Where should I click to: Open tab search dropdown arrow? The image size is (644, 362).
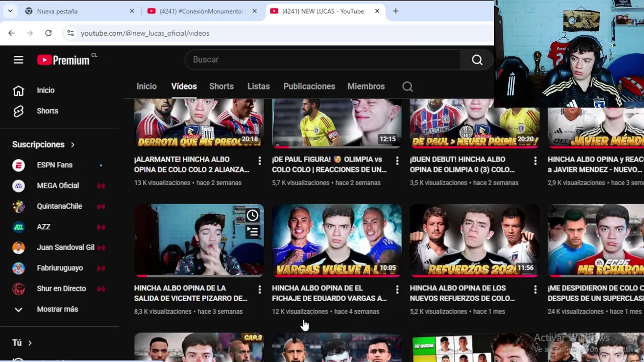[10, 11]
